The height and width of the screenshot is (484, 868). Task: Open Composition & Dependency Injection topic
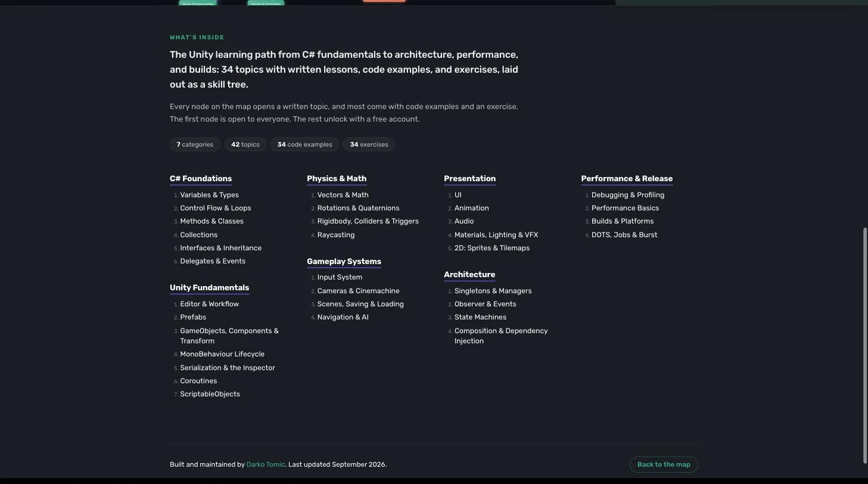501,336
